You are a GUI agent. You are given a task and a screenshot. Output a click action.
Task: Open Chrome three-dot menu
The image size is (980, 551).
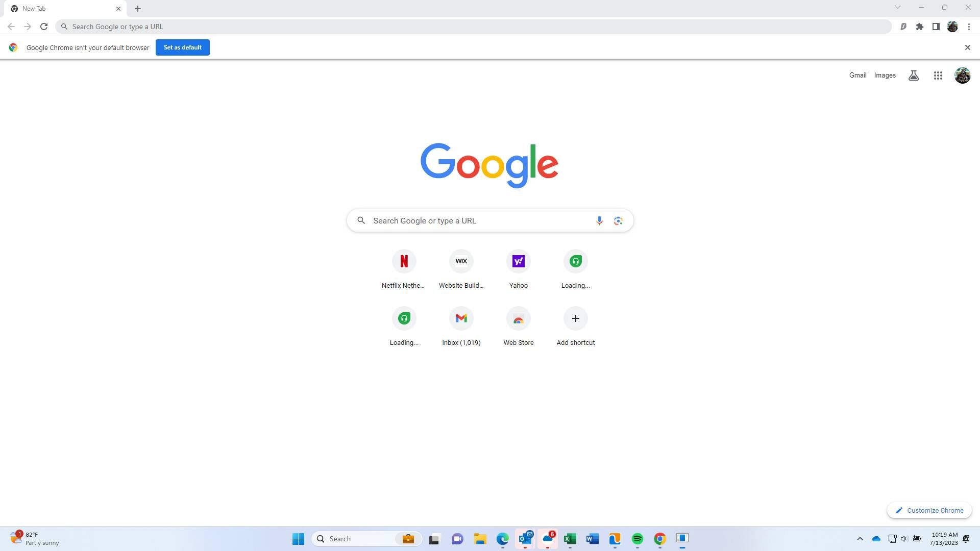click(969, 27)
